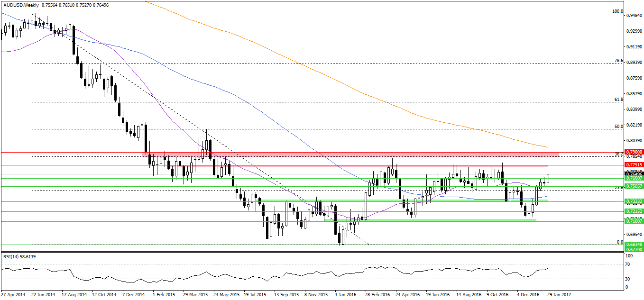Select the Fibonacci 50.0 level label
The image size is (644, 300).
(x=618, y=127)
